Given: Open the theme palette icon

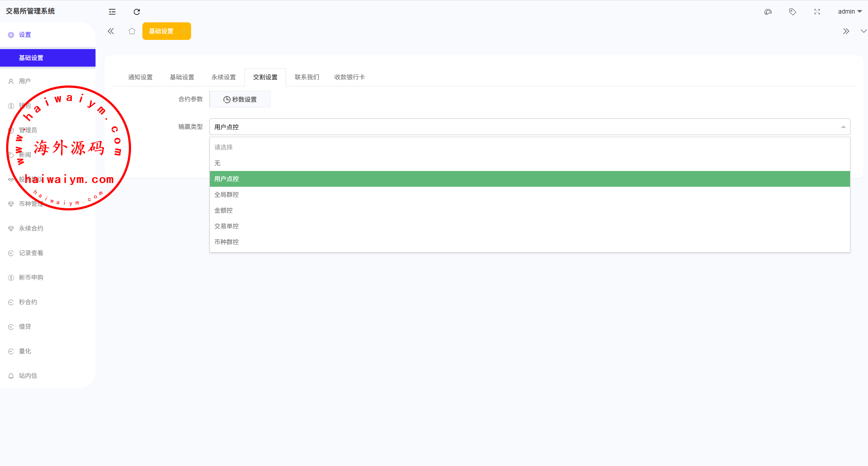Looking at the screenshot, I should point(768,12).
